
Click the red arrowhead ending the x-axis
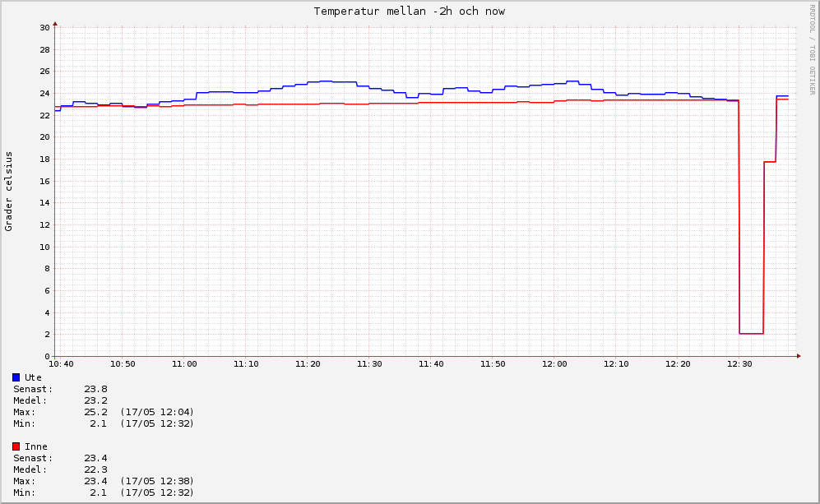pyautogui.click(x=798, y=356)
